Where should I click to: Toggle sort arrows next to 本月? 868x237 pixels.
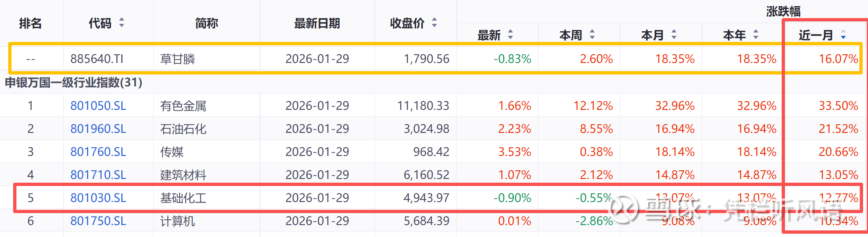(674, 35)
